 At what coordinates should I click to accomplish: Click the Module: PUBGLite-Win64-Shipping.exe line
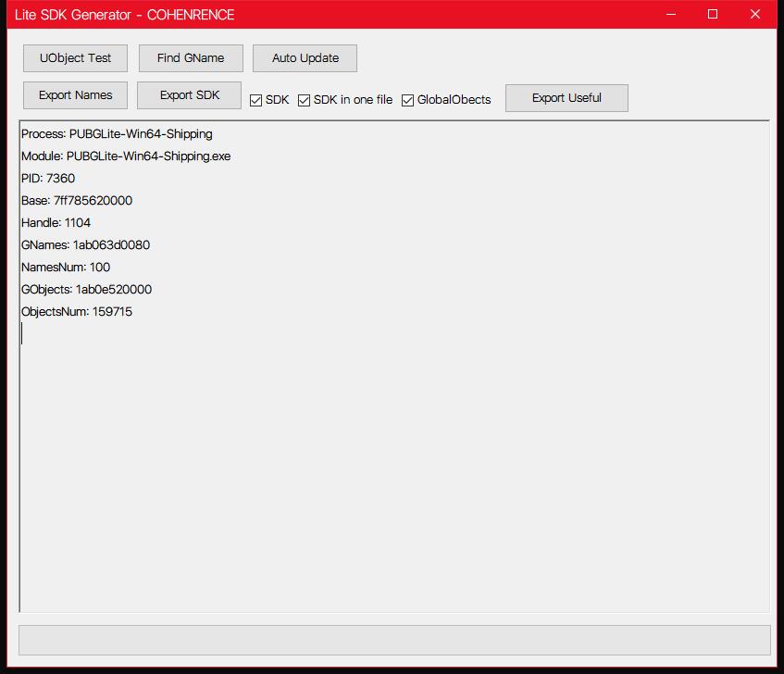pos(126,156)
